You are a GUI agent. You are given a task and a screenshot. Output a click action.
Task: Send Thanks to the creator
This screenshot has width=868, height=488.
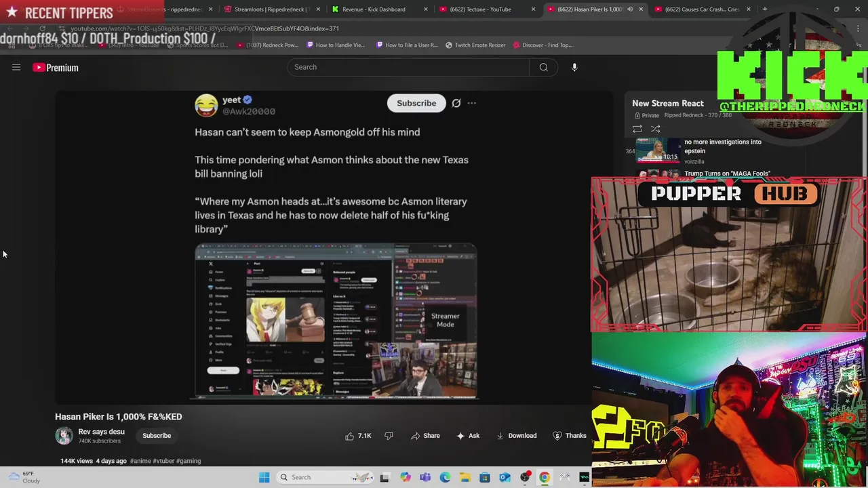click(x=570, y=436)
